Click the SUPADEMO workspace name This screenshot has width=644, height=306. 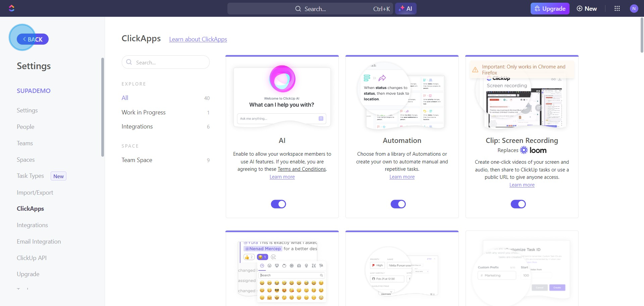(x=34, y=91)
